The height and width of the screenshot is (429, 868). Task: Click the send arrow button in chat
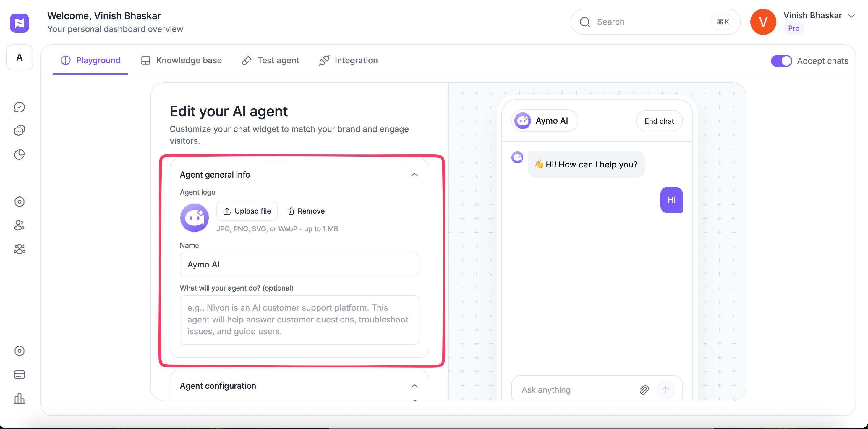[x=665, y=390]
